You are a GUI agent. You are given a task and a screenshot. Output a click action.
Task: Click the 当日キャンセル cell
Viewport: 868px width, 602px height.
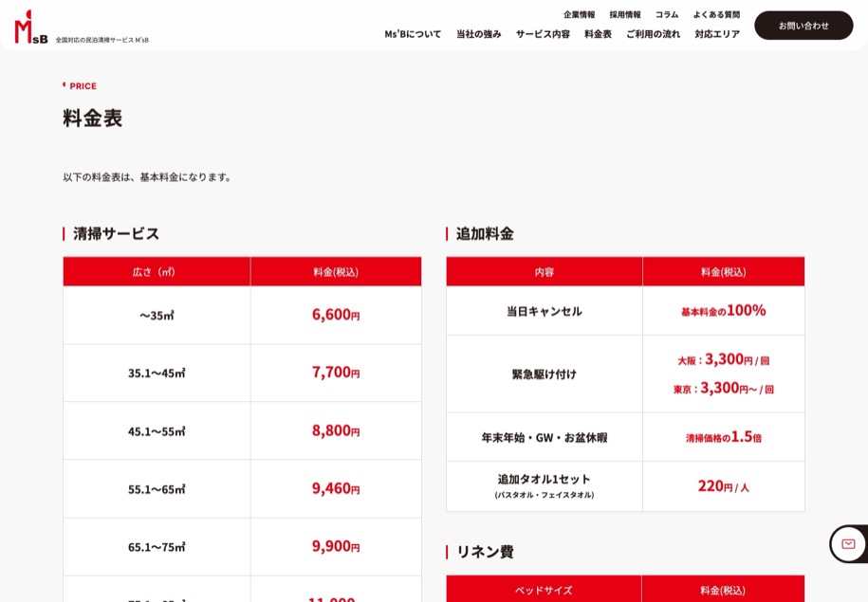point(545,311)
